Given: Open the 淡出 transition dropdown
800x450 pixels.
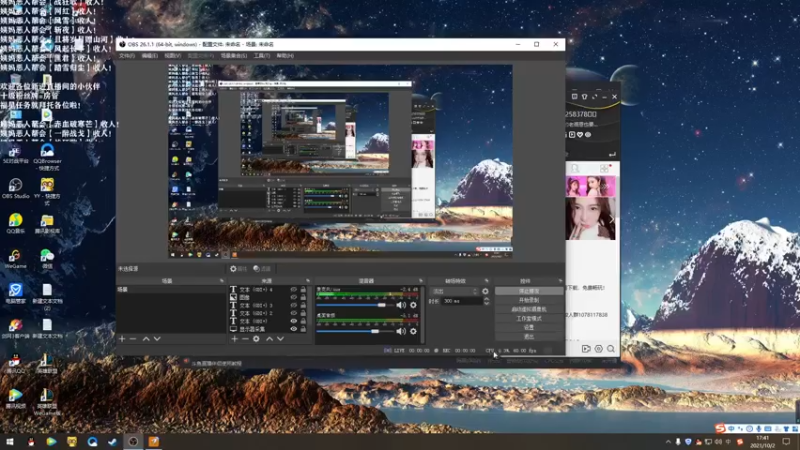Looking at the screenshot, I should coord(455,291).
